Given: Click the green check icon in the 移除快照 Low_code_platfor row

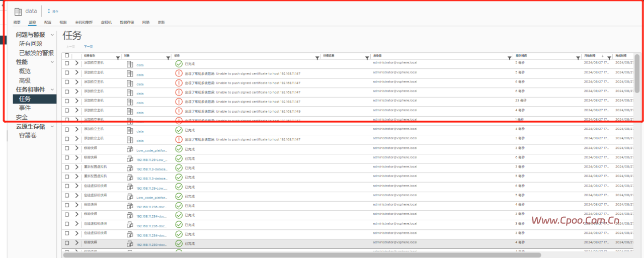Looking at the screenshot, I should pyautogui.click(x=179, y=148).
